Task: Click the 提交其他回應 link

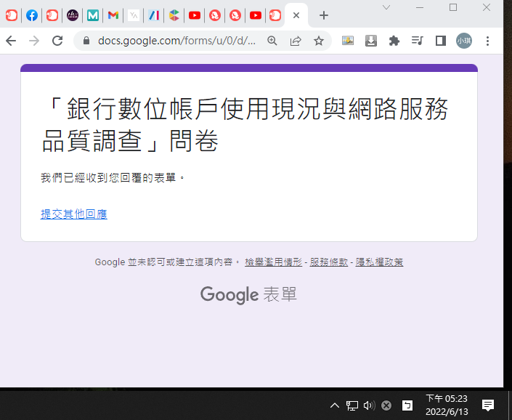Action: [x=74, y=214]
